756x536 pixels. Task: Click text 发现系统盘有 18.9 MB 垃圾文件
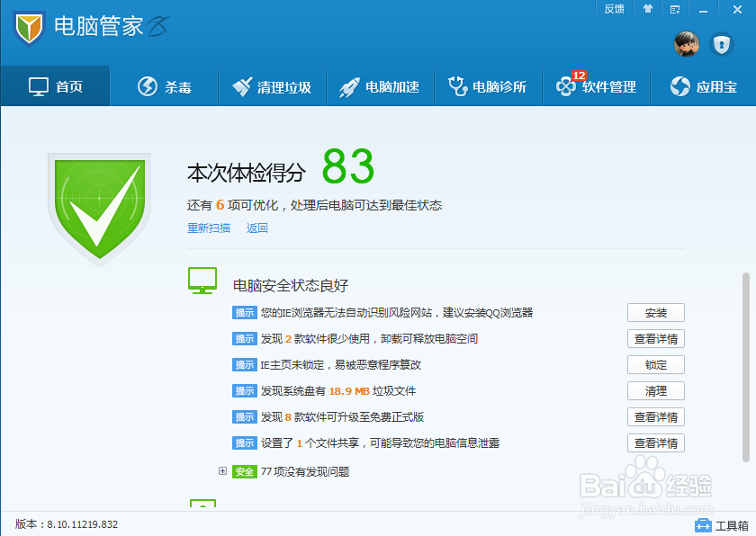click(338, 390)
